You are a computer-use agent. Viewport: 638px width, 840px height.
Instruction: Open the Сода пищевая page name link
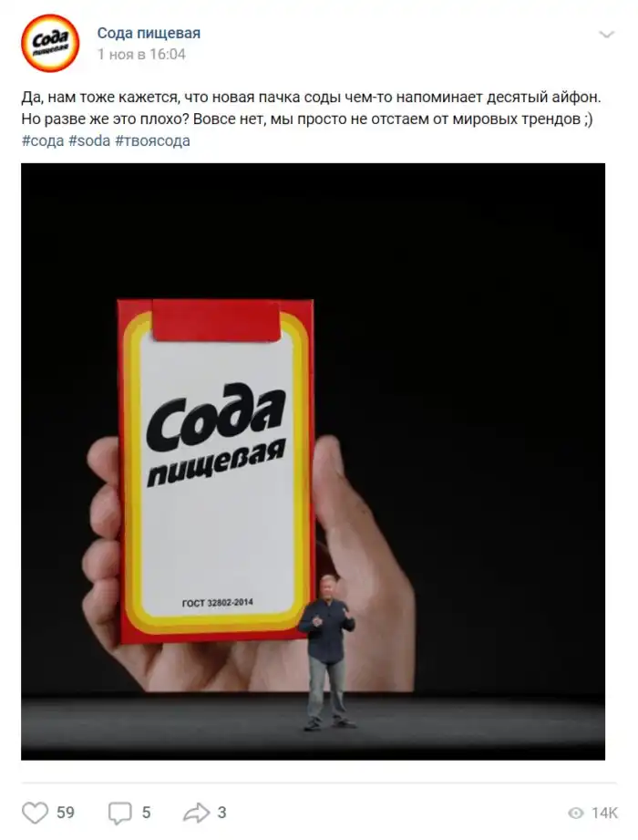click(149, 33)
